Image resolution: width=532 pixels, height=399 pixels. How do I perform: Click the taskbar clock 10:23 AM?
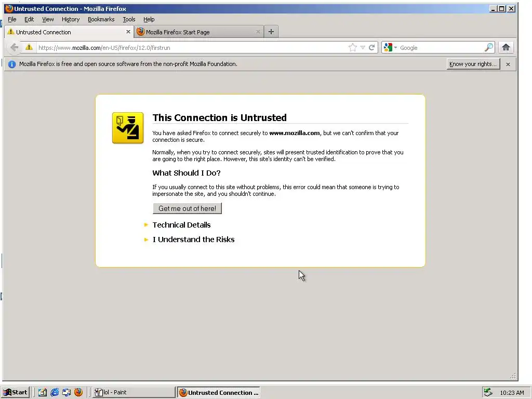click(x=512, y=393)
